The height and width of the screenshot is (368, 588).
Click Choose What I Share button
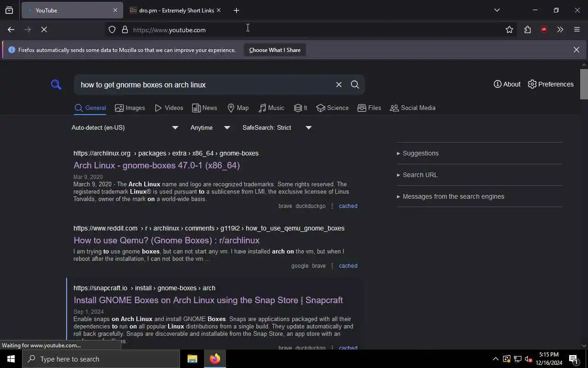click(x=275, y=50)
